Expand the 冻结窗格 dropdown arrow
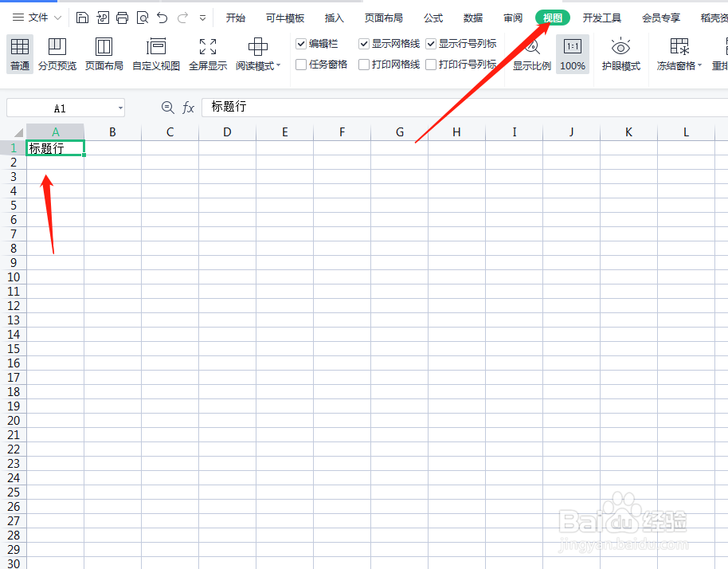 699,65
